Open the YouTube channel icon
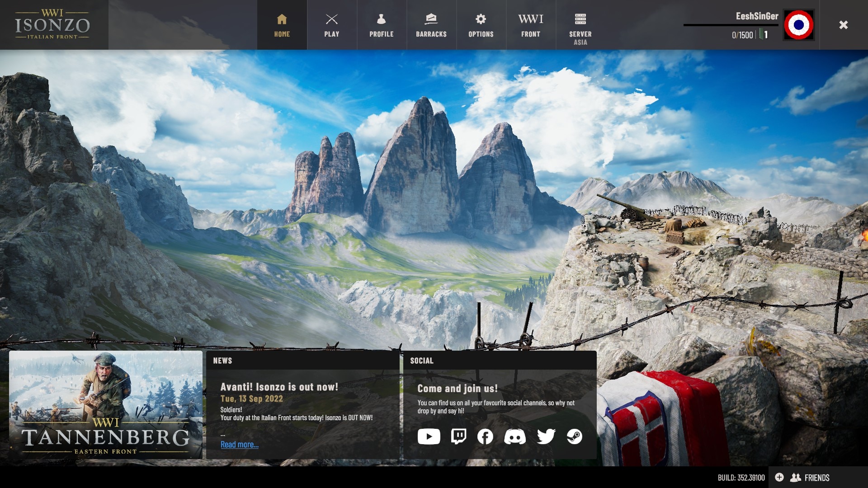868x488 pixels. pyautogui.click(x=429, y=436)
